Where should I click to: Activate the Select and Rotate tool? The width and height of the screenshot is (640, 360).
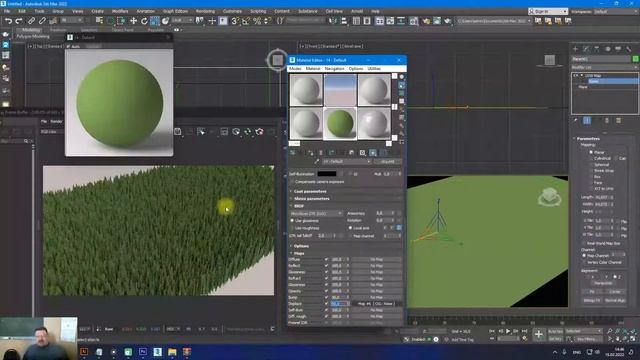144,21
